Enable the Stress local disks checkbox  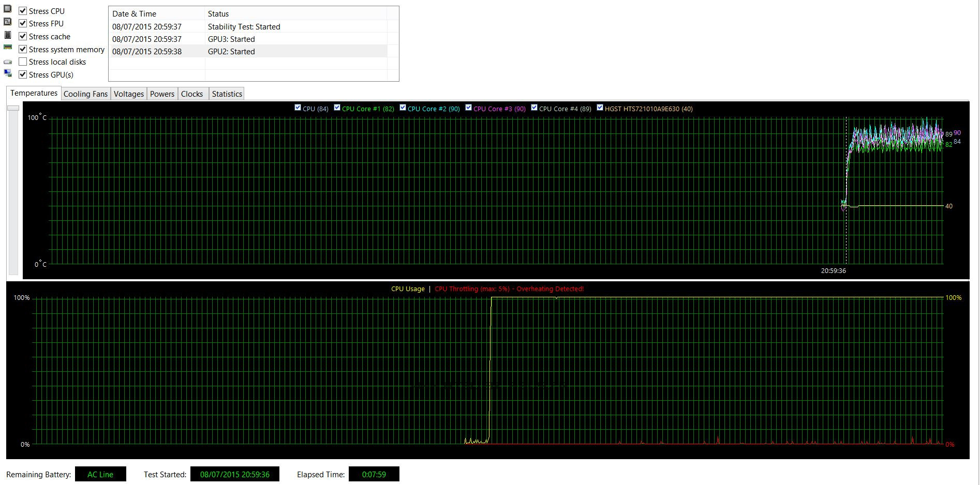(x=23, y=62)
